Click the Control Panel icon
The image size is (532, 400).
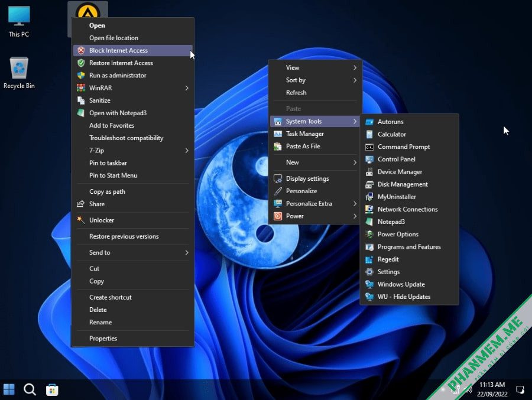tap(369, 160)
